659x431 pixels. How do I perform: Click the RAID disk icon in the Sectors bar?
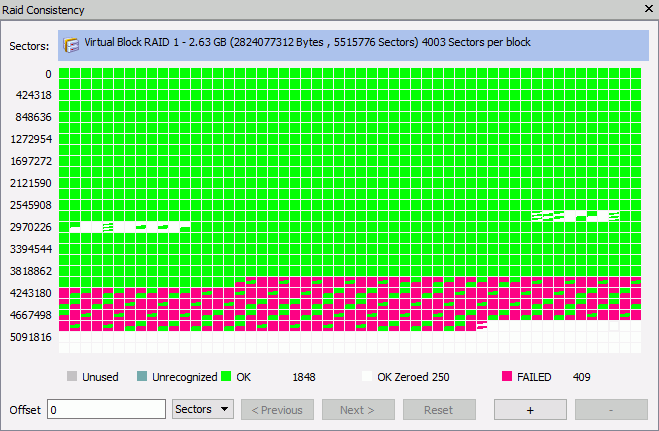click(72, 44)
